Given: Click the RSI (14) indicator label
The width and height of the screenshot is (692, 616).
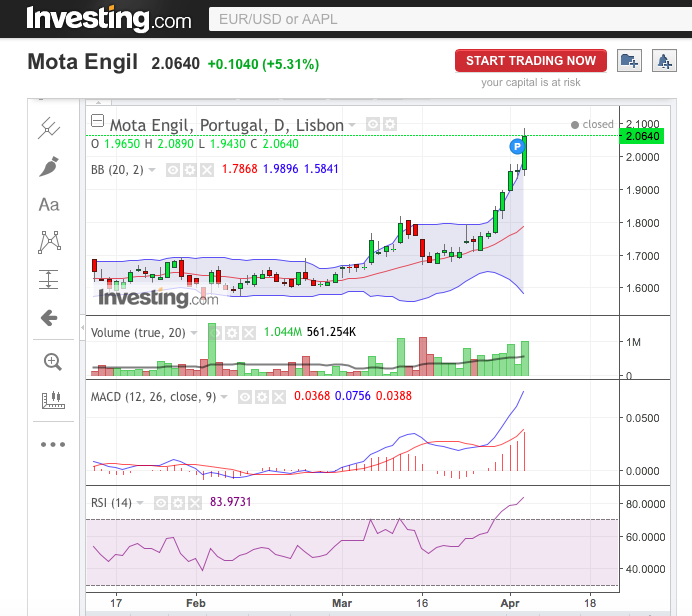Looking at the screenshot, I should (111, 503).
